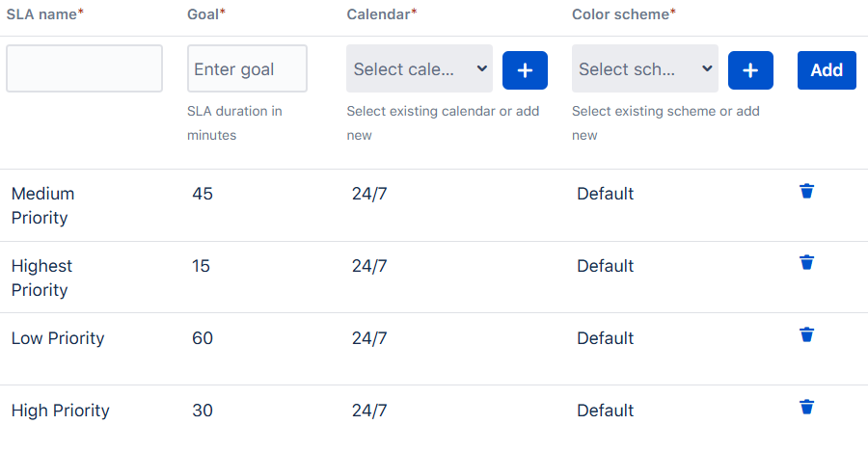Focus the SLA name text field
Viewport: 868px width, 451px height.
point(85,68)
